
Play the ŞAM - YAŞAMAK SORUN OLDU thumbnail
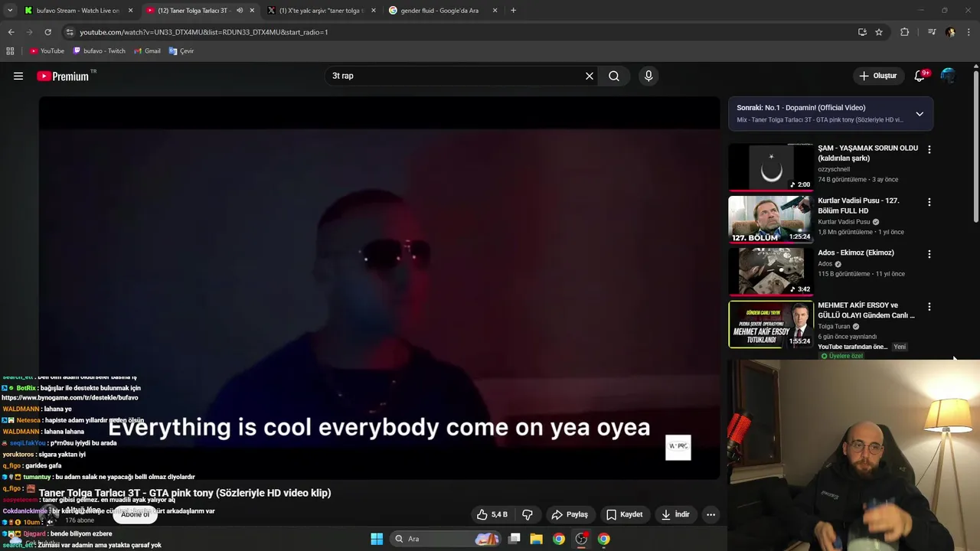(770, 167)
